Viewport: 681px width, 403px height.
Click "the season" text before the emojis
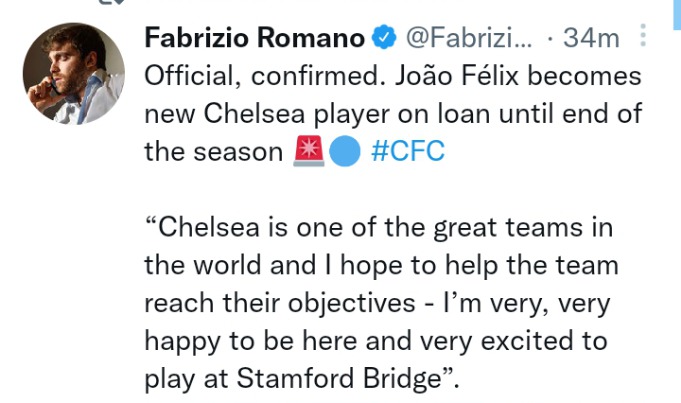coord(214,152)
